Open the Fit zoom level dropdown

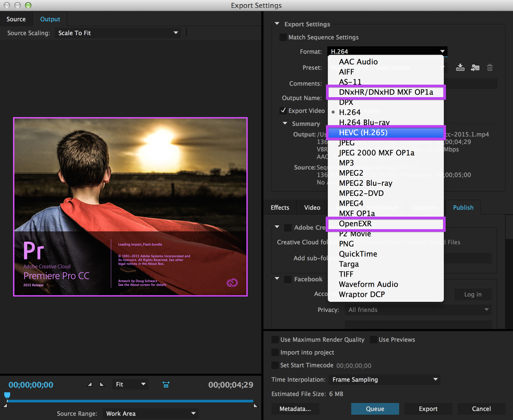point(130,384)
